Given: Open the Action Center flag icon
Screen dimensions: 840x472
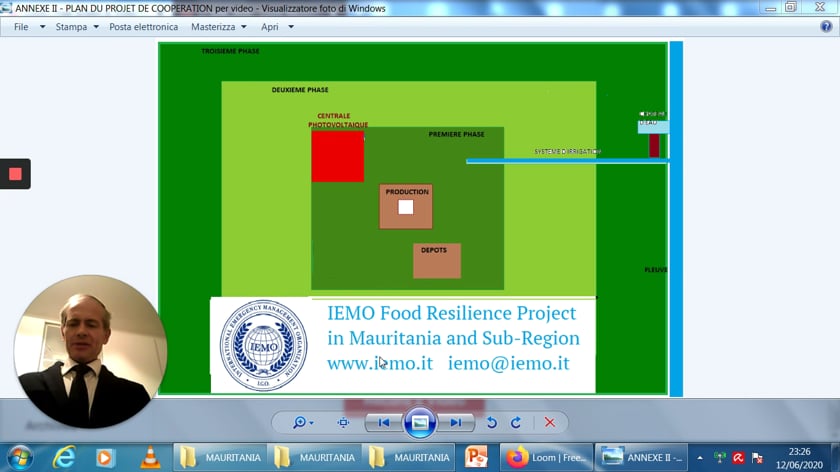Looking at the screenshot, I should pyautogui.click(x=757, y=458).
